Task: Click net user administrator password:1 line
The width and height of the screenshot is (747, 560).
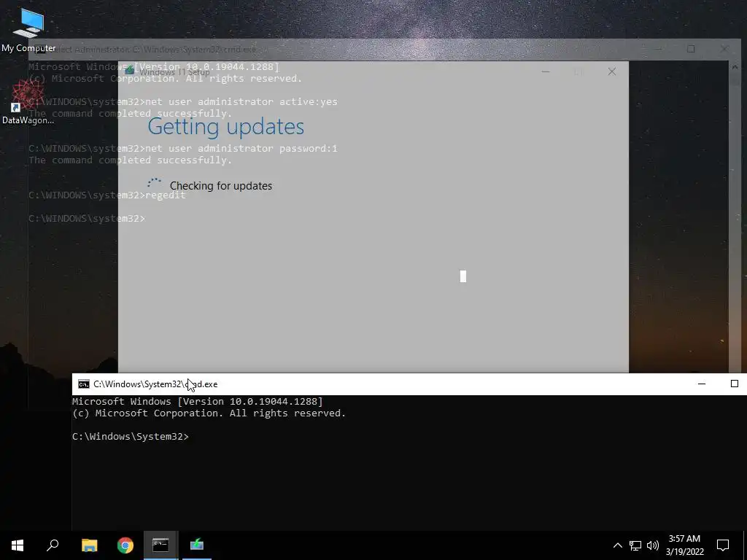Action: pos(241,149)
